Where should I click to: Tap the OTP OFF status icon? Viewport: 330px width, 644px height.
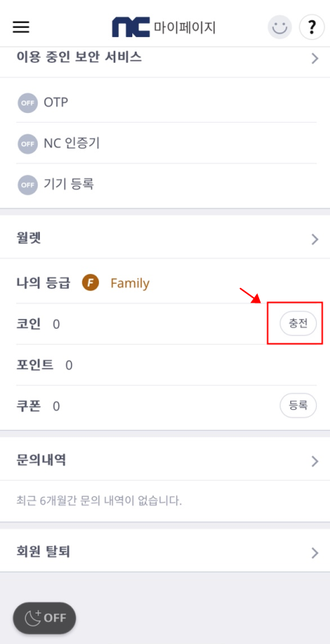coord(27,103)
